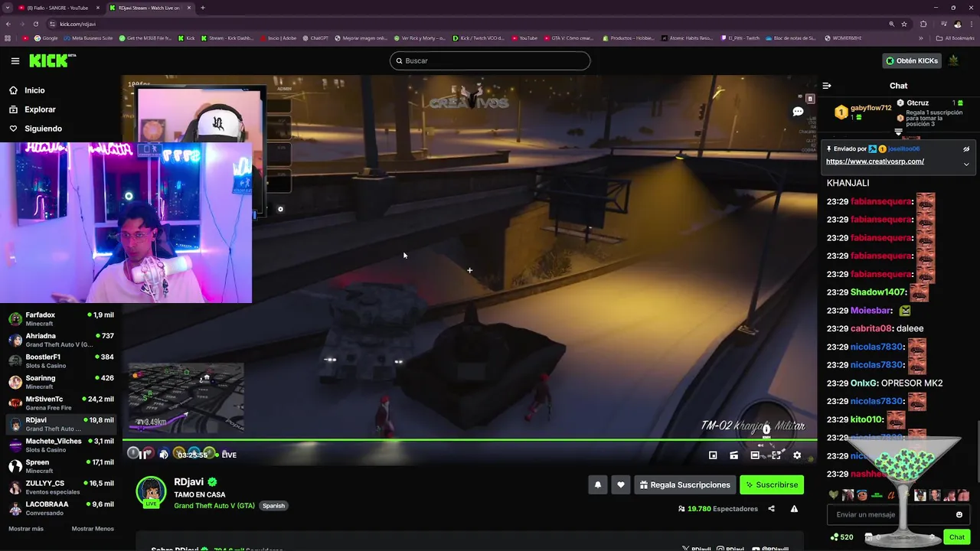Viewport: 980px width, 551px height.
Task: Click the green stream progress bar
Action: [x=469, y=440]
